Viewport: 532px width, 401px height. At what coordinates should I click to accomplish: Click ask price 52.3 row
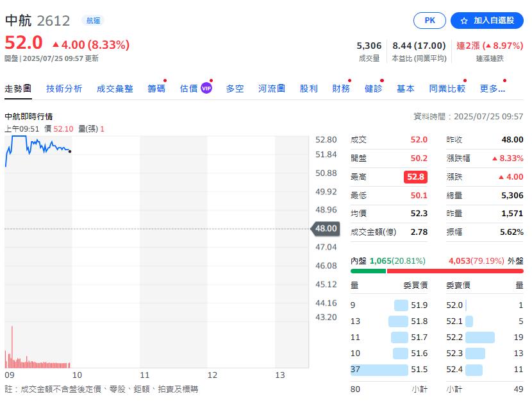(x=485, y=354)
